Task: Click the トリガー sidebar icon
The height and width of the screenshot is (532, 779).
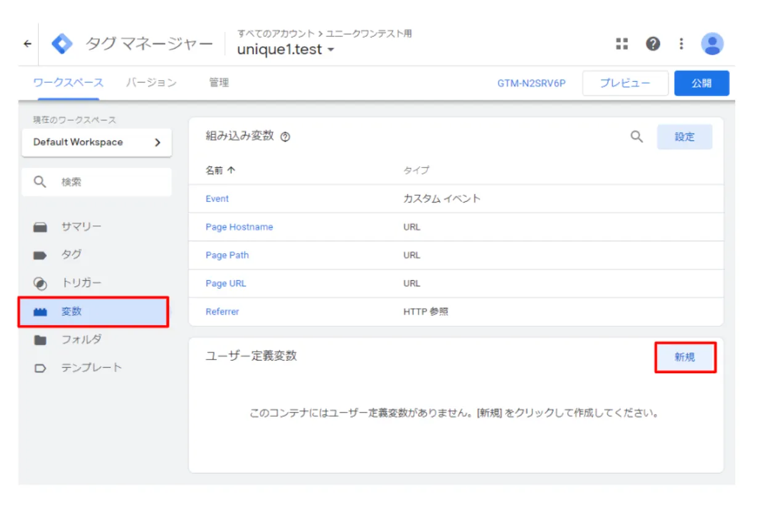Action: click(x=40, y=284)
